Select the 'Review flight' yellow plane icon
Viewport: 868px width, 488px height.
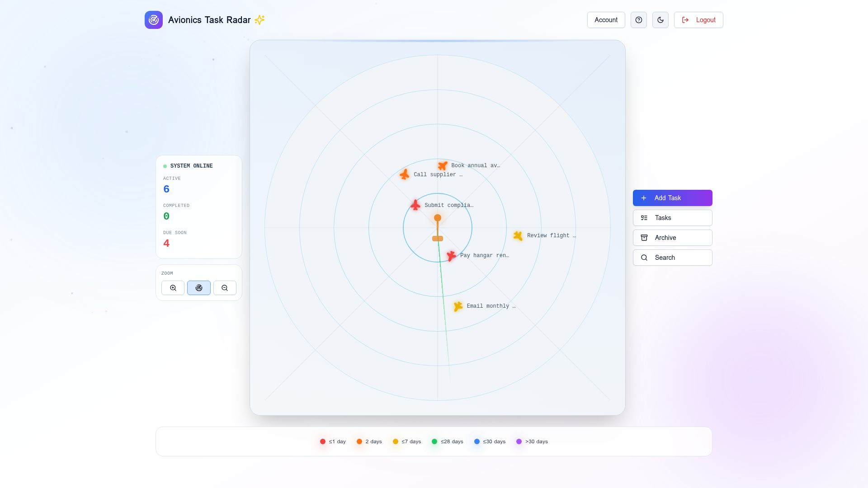518,236
